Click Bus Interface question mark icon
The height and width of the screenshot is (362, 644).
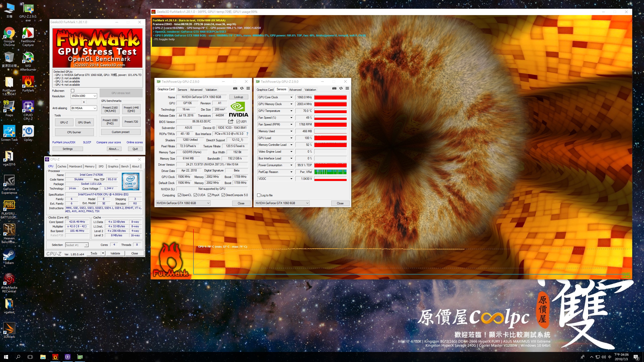247,134
